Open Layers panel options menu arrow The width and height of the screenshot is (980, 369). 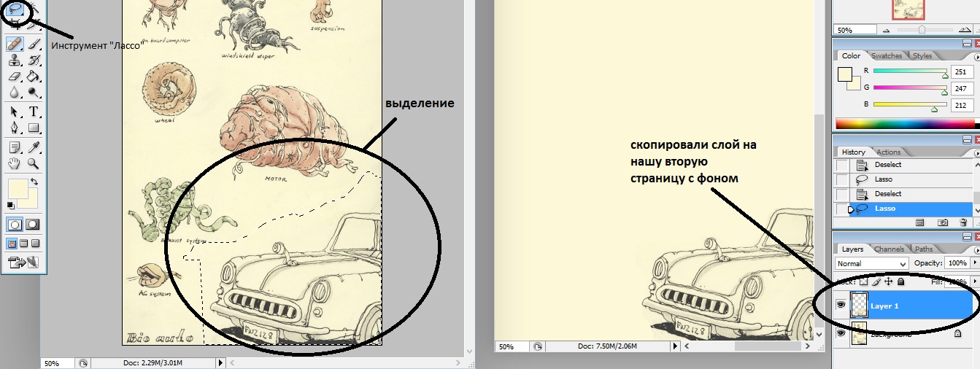tap(977, 249)
